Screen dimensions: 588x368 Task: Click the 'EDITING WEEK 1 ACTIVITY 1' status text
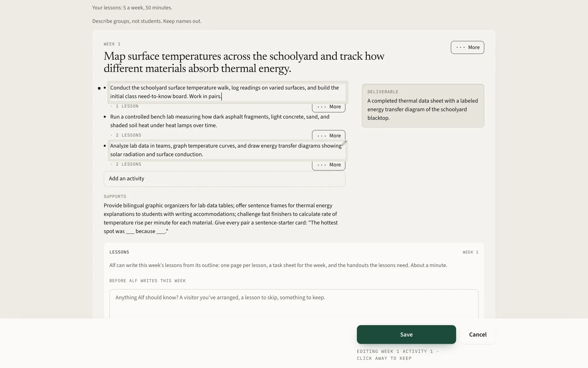click(398, 355)
